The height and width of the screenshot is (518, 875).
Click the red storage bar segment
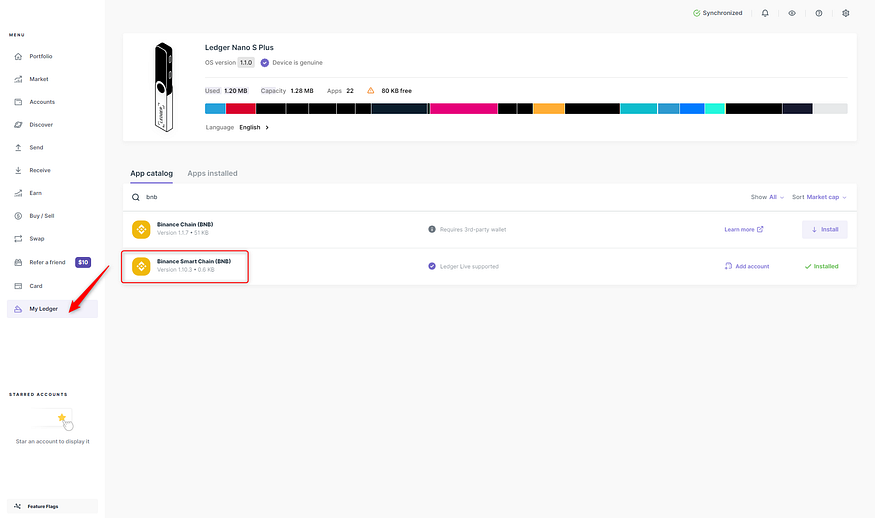(x=241, y=108)
